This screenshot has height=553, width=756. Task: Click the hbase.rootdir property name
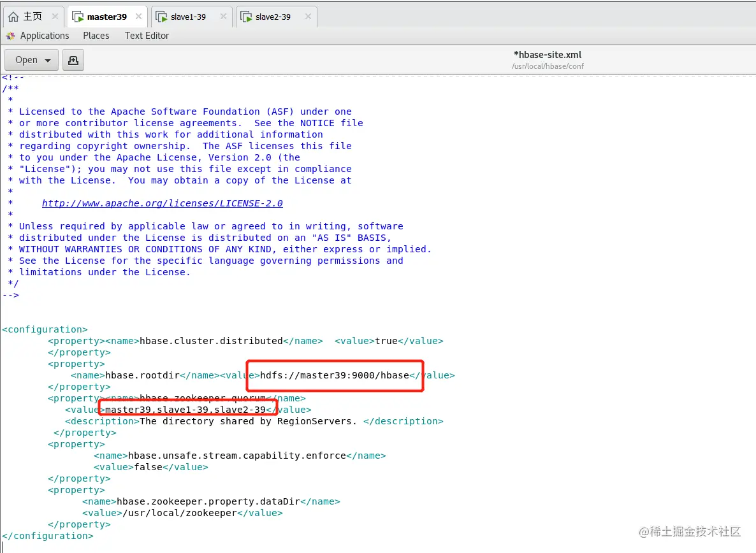142,375
